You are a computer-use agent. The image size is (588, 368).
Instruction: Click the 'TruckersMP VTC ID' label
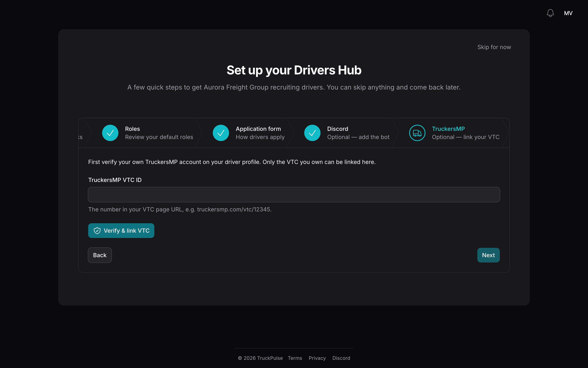pyautogui.click(x=115, y=180)
